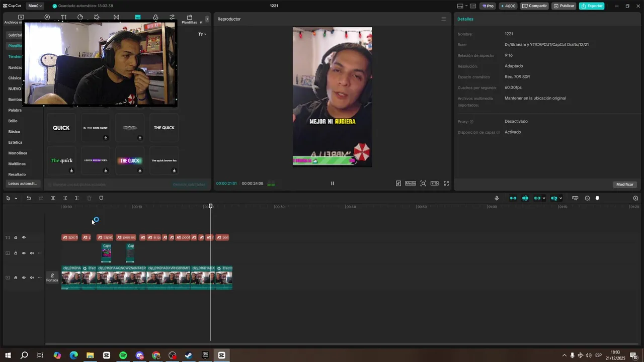Open the Plantillas templates tab
The image size is (644, 362).
(189, 19)
